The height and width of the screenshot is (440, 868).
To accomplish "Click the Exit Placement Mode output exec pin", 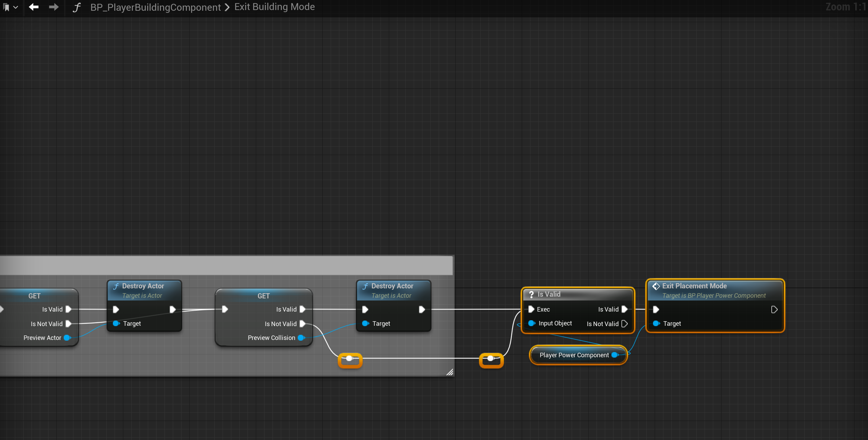I will (775, 309).
